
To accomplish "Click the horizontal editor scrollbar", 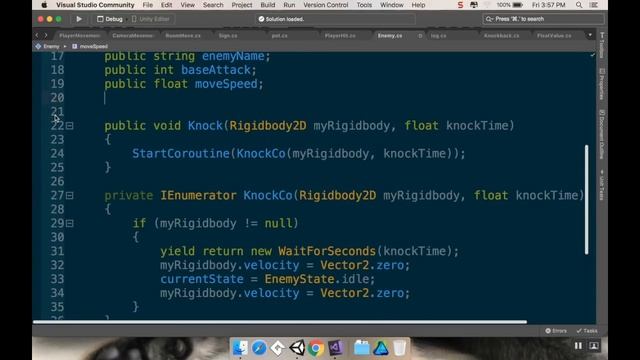I will click(x=280, y=322).
